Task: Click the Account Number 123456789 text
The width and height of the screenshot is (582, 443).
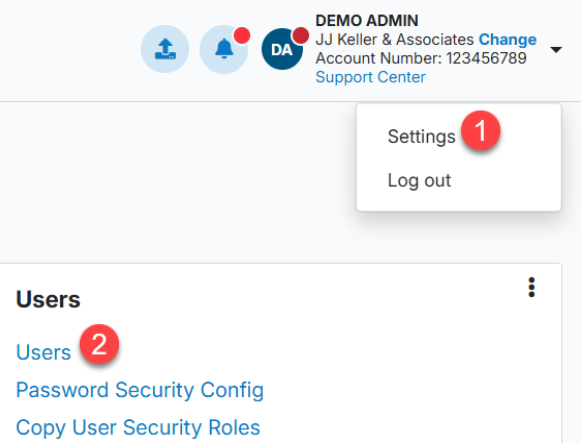Action: (421, 58)
